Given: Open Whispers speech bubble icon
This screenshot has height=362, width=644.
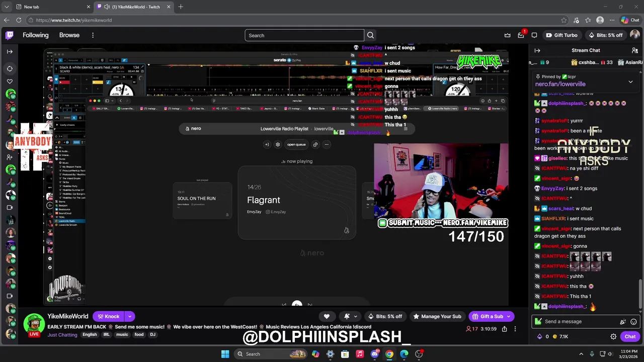Looking at the screenshot, I should coord(534,35).
